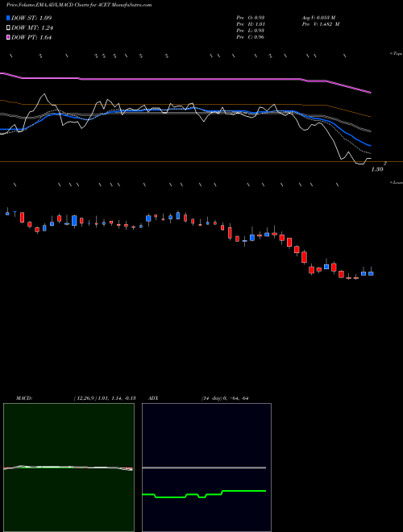Open the dark blue ADX indicator chart
Viewport: 403px width, 532px height.
coord(206,468)
